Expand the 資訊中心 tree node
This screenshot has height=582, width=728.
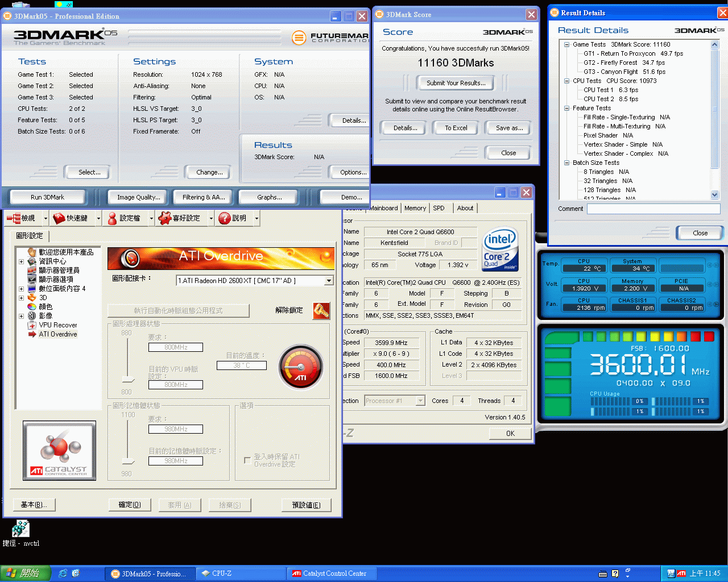point(21,261)
